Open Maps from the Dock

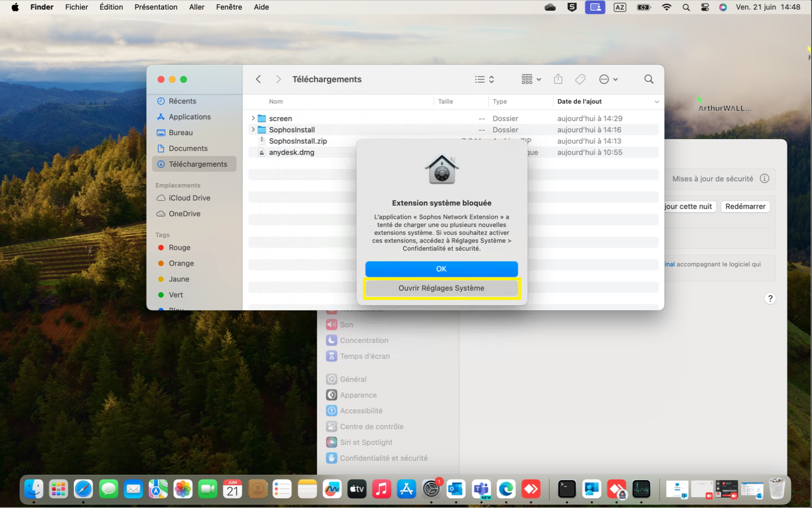(158, 489)
